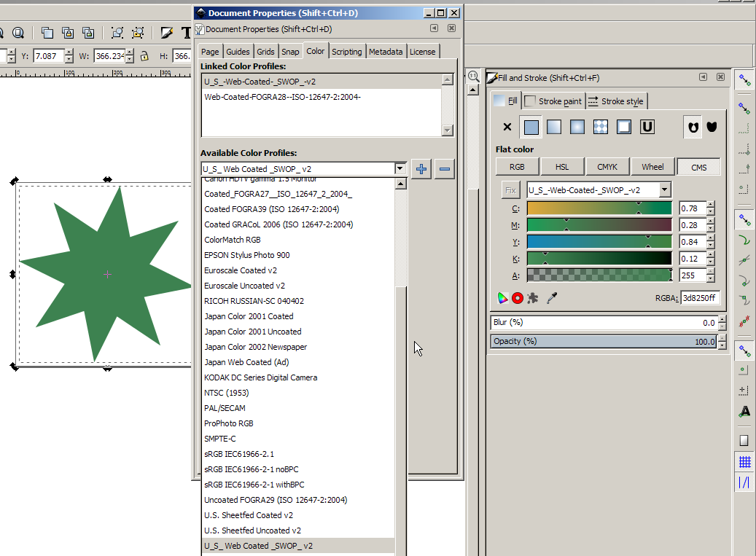Select the nonzero fill rule heart toggle
The height and width of the screenshot is (556, 756).
click(712, 127)
